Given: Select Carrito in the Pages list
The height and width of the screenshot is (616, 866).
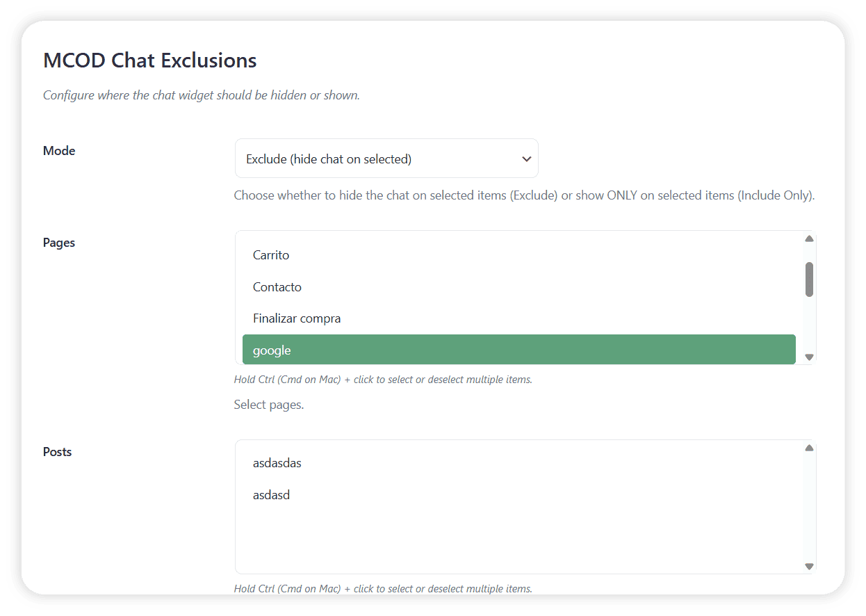Looking at the screenshot, I should [x=271, y=255].
